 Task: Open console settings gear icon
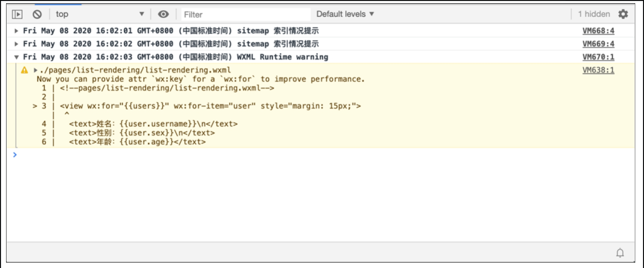[x=623, y=14]
